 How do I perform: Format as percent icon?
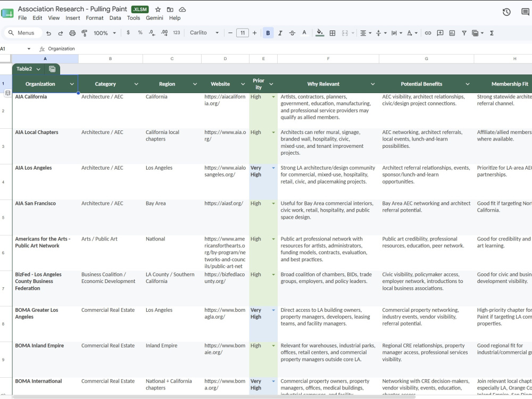(140, 32)
